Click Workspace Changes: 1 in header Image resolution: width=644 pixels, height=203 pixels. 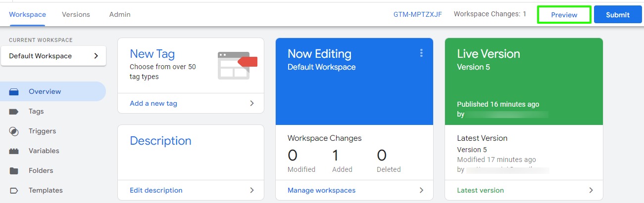pos(490,14)
